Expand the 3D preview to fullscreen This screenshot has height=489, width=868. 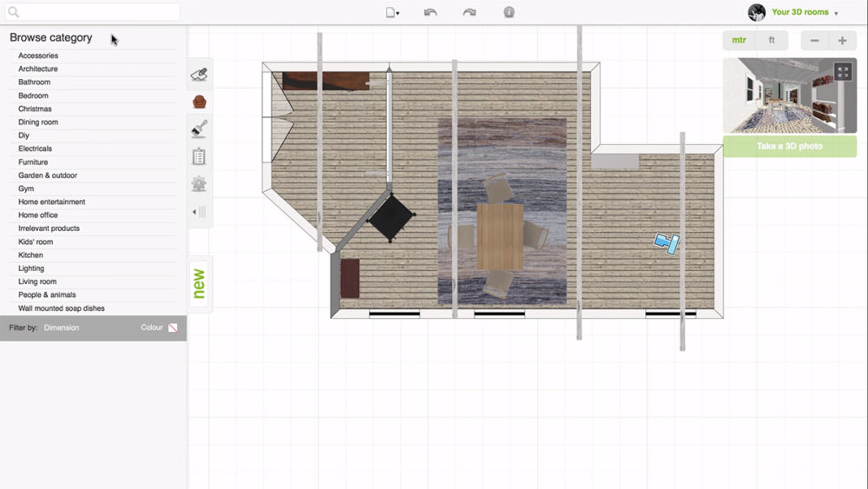[843, 71]
